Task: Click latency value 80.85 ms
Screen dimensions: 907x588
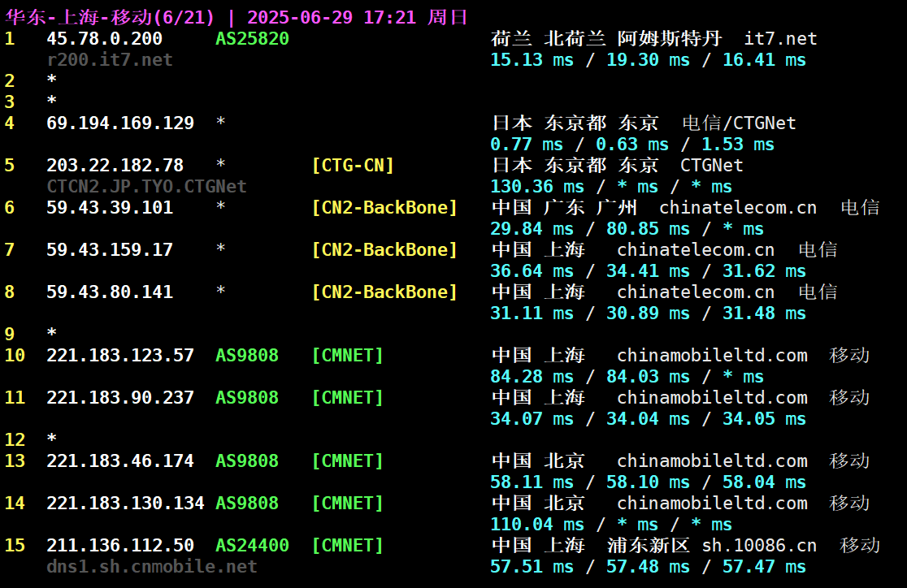Action: pos(648,228)
